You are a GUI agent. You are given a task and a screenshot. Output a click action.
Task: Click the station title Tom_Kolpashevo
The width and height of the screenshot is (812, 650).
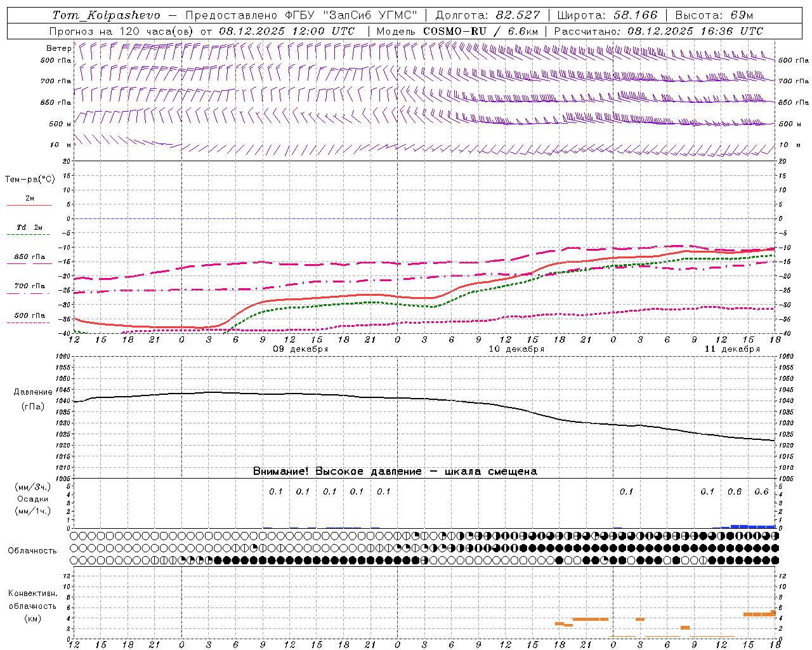pos(106,15)
